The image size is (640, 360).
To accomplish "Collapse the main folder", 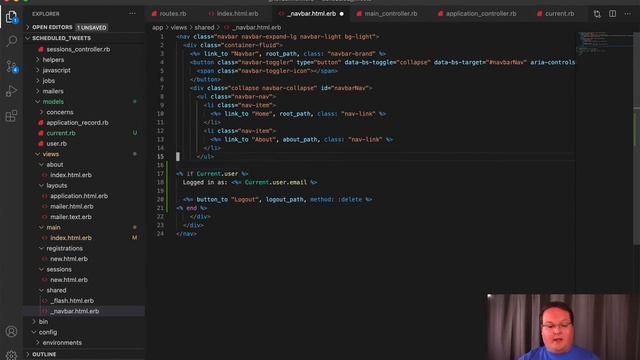I will [53, 227].
